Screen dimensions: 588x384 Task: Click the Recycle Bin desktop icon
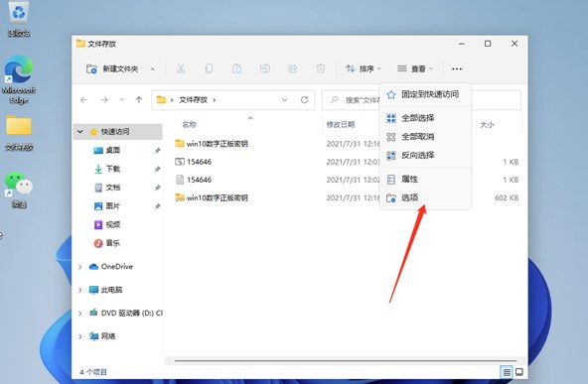point(18,19)
